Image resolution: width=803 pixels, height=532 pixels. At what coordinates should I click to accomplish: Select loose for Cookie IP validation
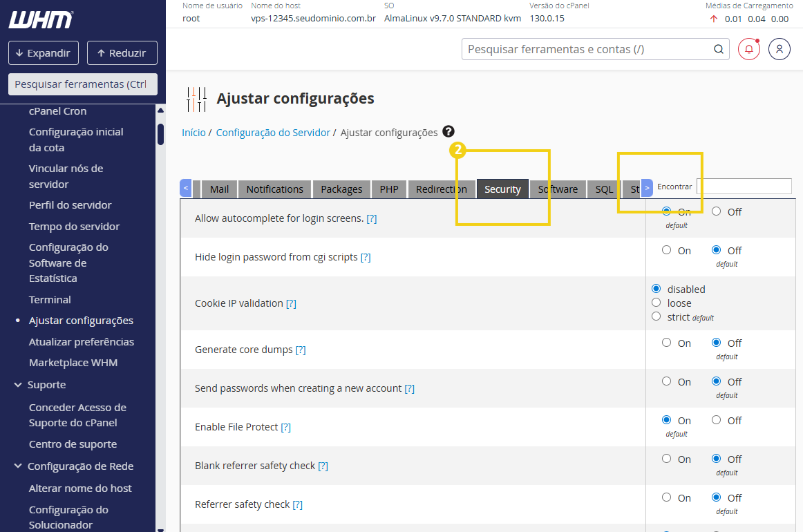click(656, 302)
